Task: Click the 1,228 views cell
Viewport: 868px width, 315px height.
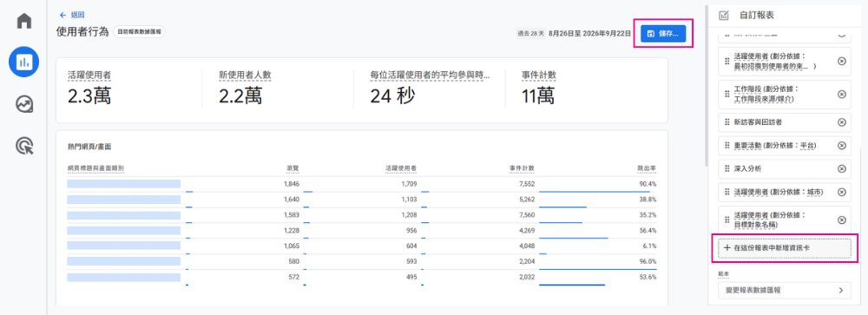Action: pyautogui.click(x=291, y=230)
